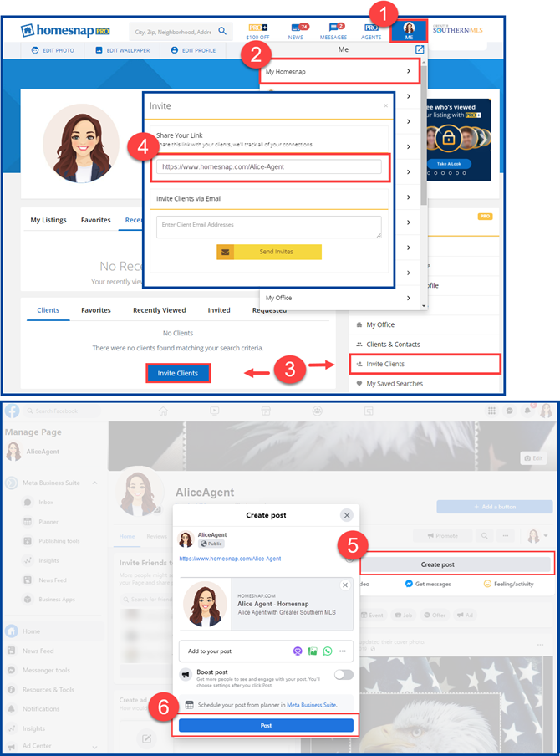
Task: Click Public audience selector in Create post
Action: tap(211, 544)
